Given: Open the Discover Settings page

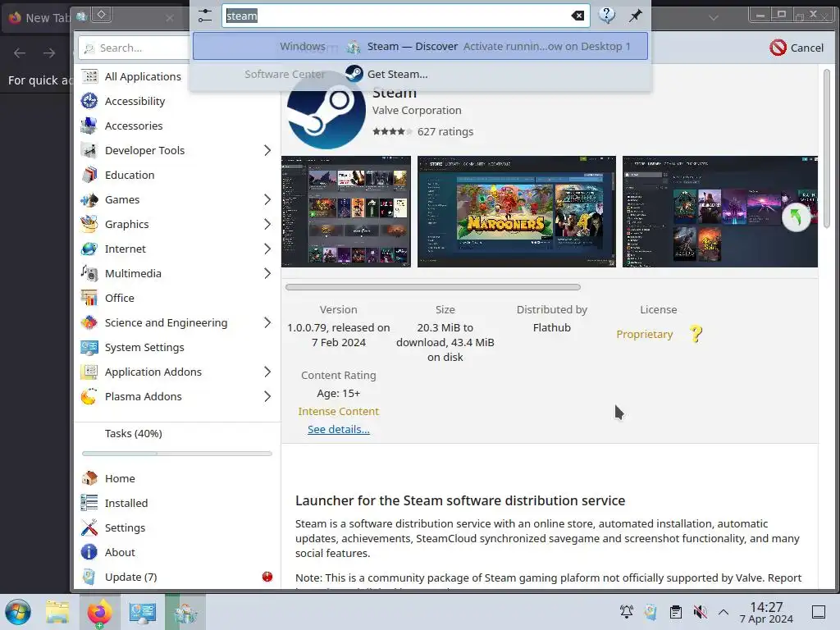Looking at the screenshot, I should 177,527.
